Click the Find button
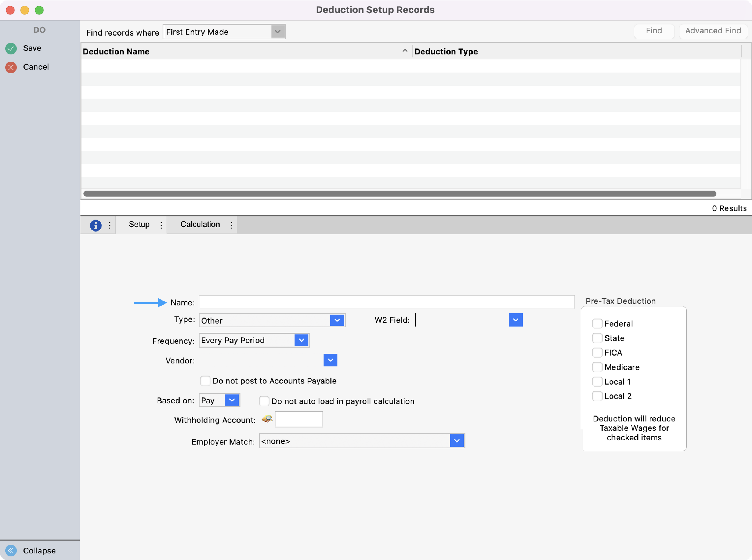The width and height of the screenshot is (752, 560). pyautogui.click(x=654, y=31)
